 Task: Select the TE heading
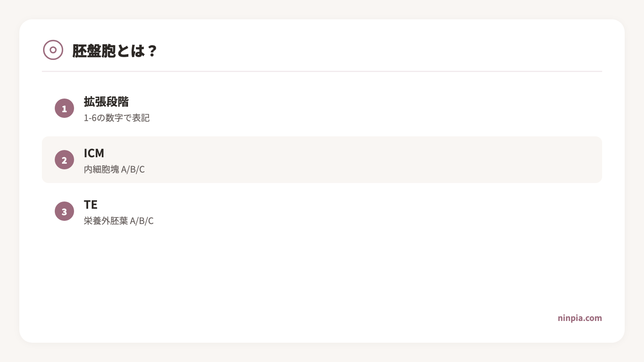[91, 205]
